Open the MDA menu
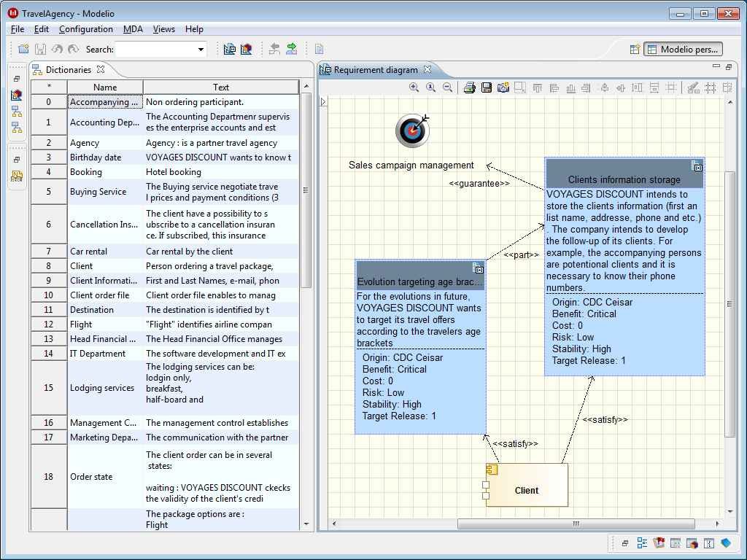This screenshot has width=747, height=560. click(133, 29)
